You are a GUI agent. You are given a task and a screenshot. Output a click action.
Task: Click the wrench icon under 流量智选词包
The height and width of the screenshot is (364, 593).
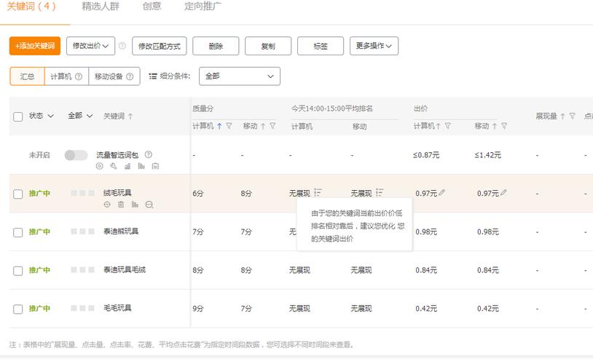pos(114,166)
